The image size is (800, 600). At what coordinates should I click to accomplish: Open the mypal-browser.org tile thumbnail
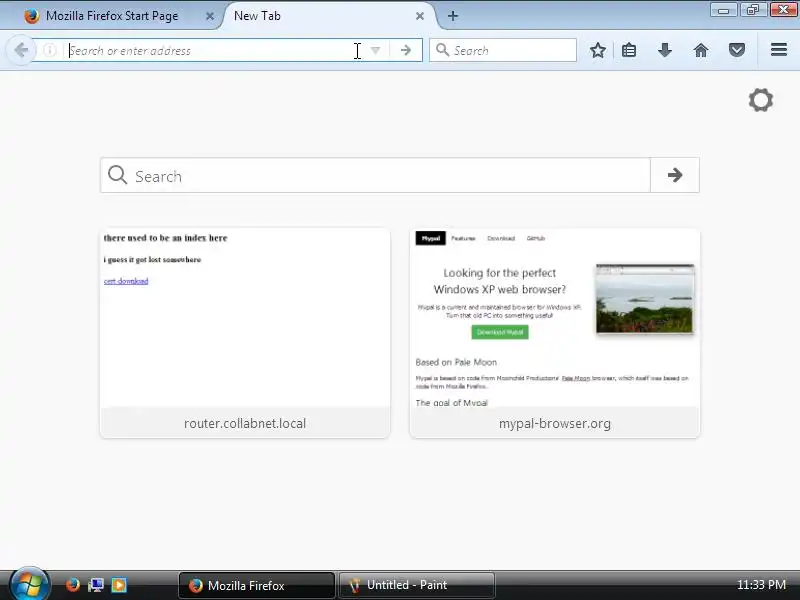coord(555,318)
